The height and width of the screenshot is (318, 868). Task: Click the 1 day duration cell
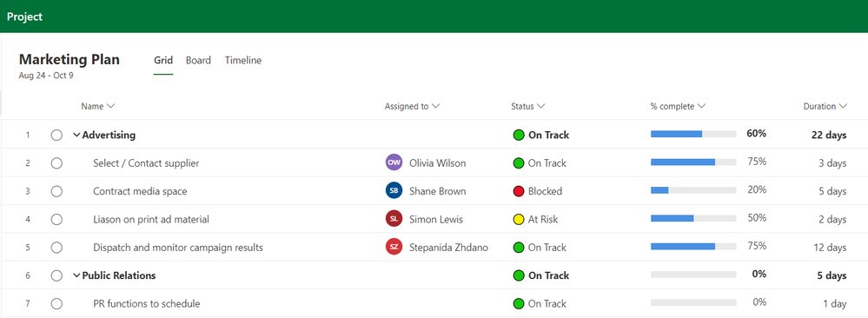(835, 303)
